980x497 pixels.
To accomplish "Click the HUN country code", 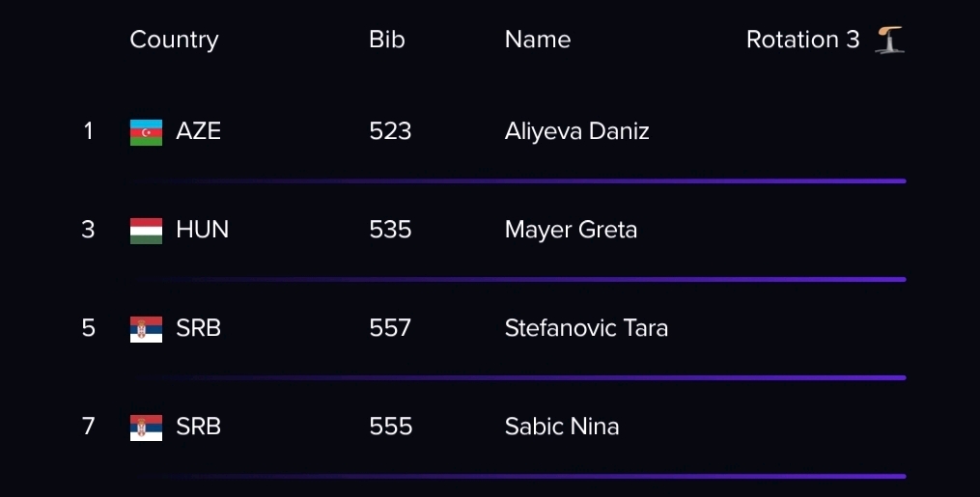I will 203,231.
